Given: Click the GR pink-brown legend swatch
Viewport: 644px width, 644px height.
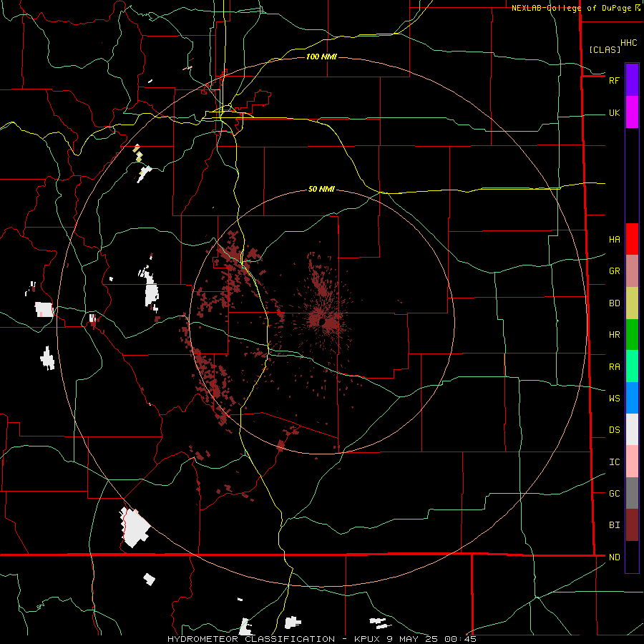Looking at the screenshot, I should pyautogui.click(x=632, y=271).
